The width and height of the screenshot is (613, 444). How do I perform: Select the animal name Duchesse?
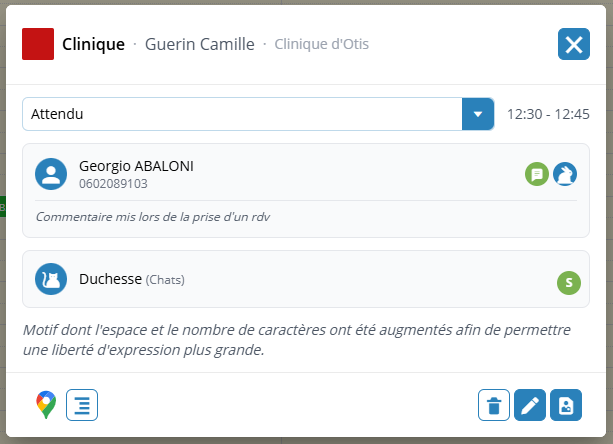[x=111, y=279]
